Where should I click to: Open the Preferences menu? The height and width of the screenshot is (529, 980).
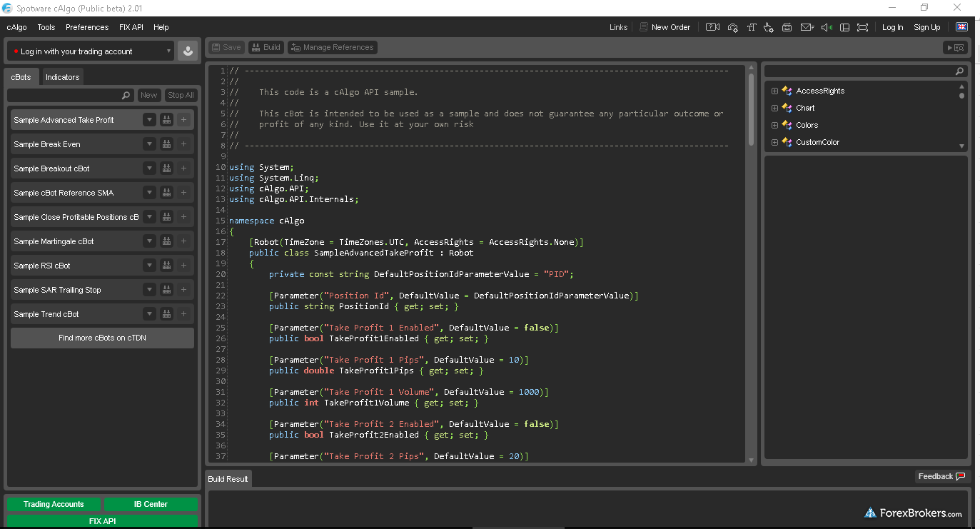coord(87,27)
